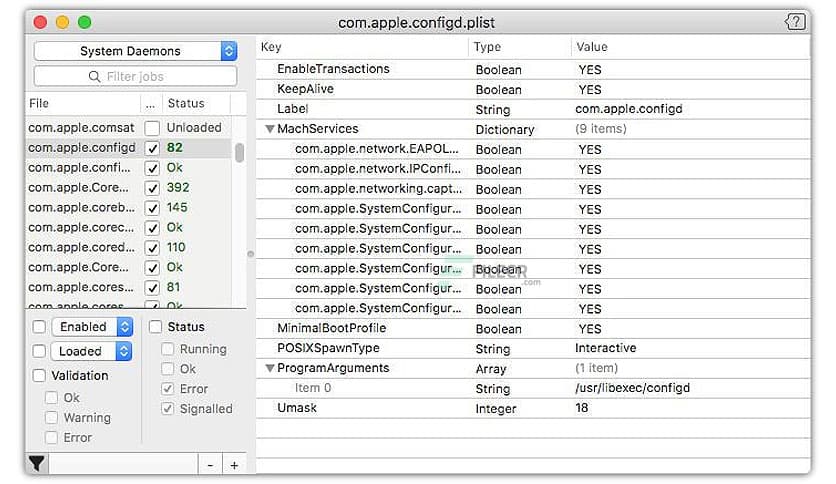Screen dimensions: 836x484
Task: Select the com.apple.network.EAPOL... key
Action: tap(376, 149)
